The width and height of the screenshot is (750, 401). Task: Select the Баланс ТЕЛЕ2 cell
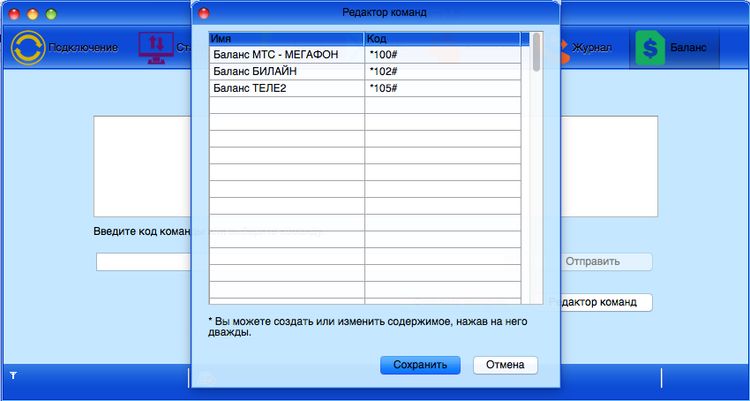click(287, 88)
